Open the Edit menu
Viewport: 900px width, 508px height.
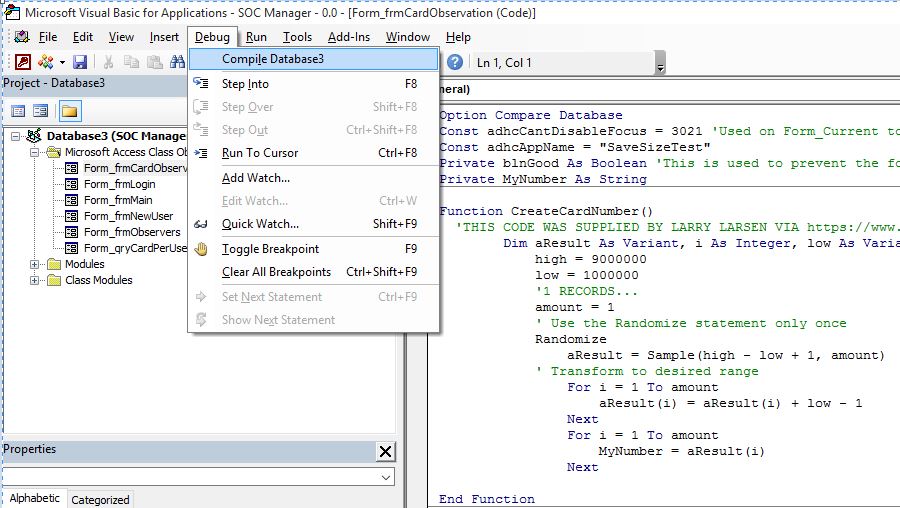coord(83,37)
